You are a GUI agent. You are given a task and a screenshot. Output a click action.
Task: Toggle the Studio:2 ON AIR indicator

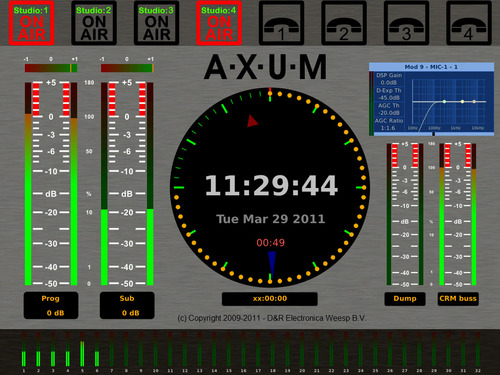[94, 23]
